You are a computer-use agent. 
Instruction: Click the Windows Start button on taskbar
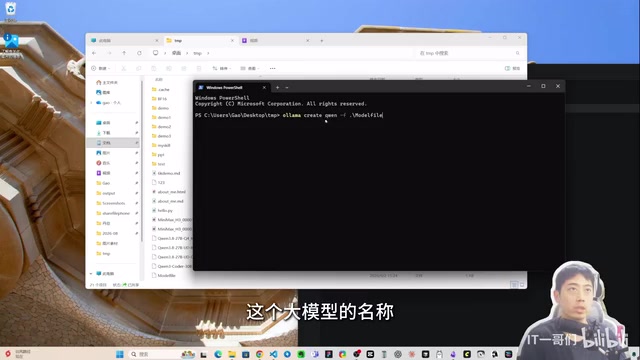120,354
